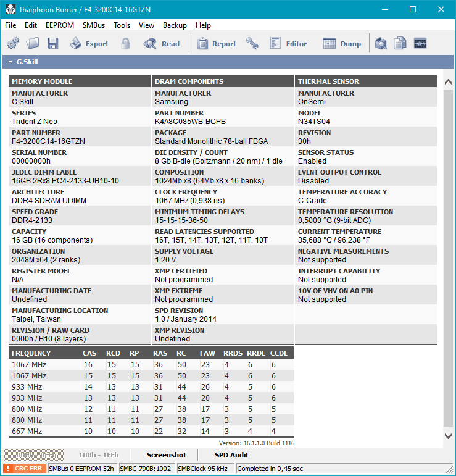
Task: Open a file with the folder icon
Action: (x=33, y=43)
